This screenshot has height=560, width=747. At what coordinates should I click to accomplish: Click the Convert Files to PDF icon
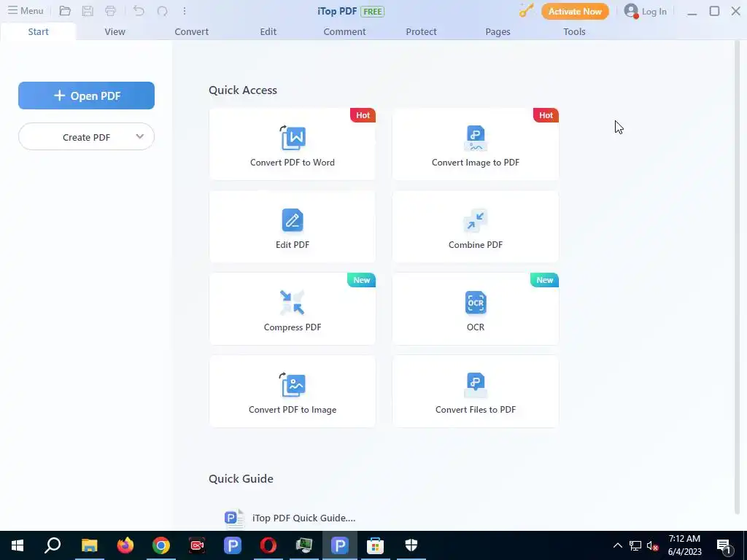pos(476,385)
